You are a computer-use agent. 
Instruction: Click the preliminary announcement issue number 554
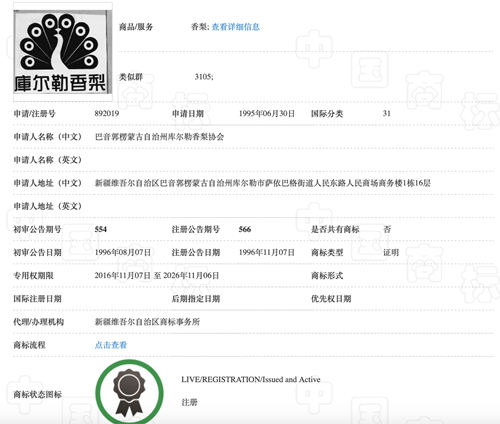(100, 229)
